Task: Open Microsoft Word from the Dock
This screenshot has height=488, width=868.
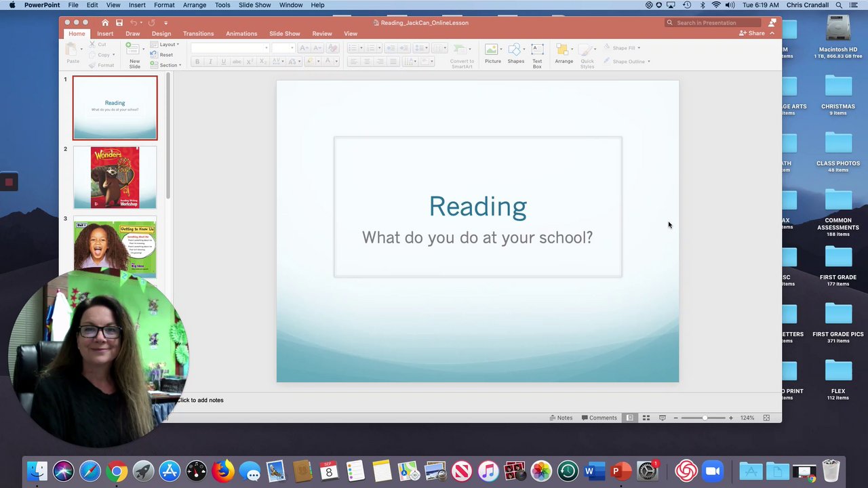Action: pyautogui.click(x=594, y=470)
